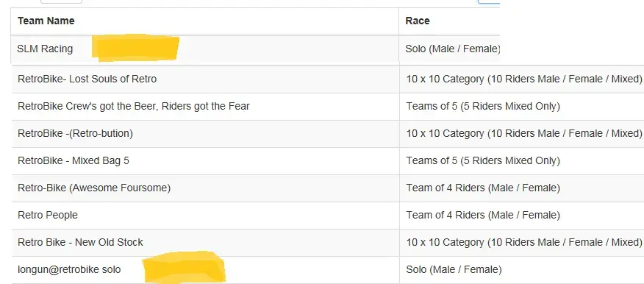
Task: Select longun@retrobike solo team entry
Action: (69, 270)
